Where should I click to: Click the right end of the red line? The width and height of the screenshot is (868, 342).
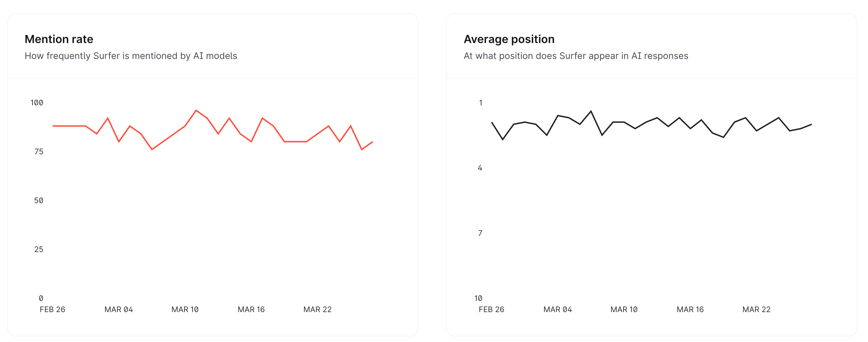pos(372,142)
